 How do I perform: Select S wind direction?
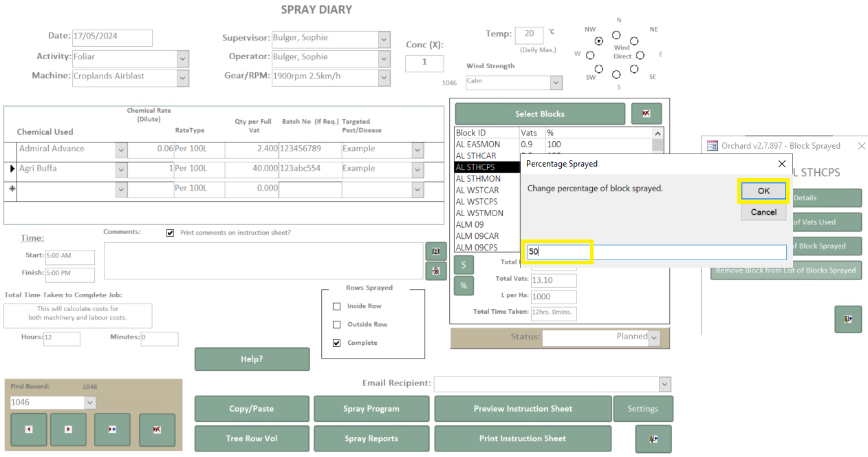(x=616, y=74)
